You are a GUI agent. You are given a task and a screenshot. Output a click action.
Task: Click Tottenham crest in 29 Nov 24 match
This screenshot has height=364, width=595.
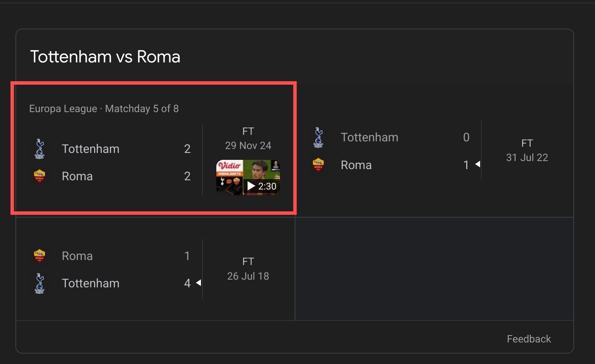(40, 149)
